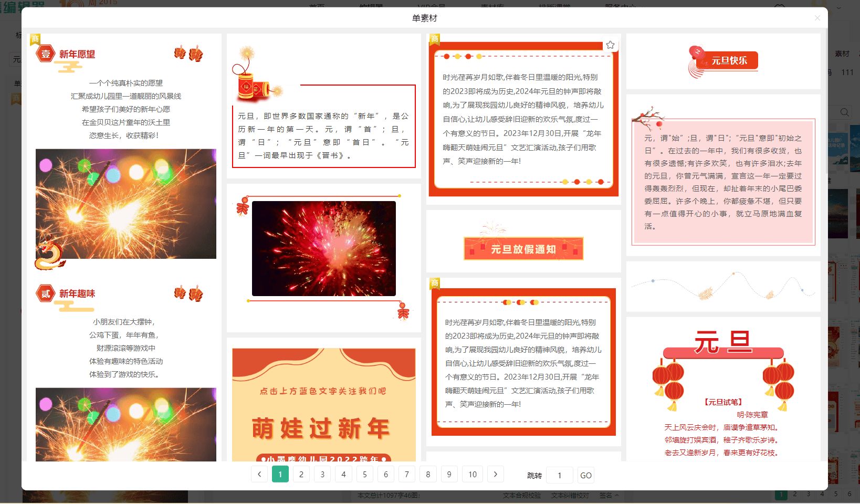Go to next page using the right arrow

[x=495, y=474]
